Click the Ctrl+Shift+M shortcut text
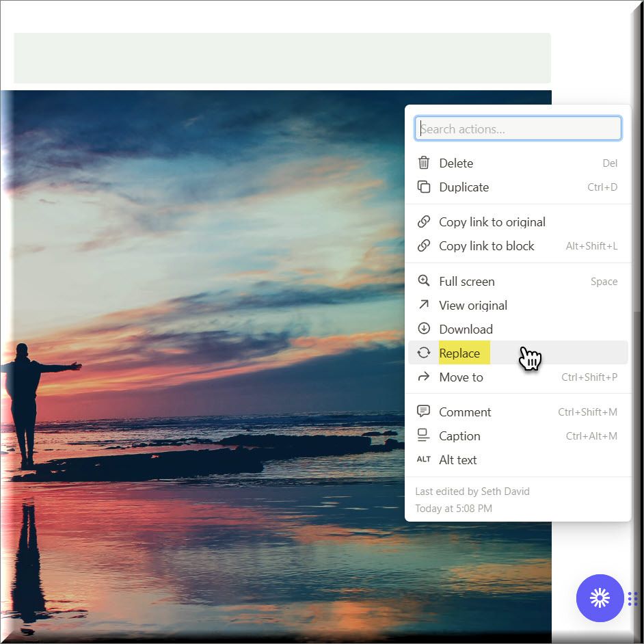 587,412
